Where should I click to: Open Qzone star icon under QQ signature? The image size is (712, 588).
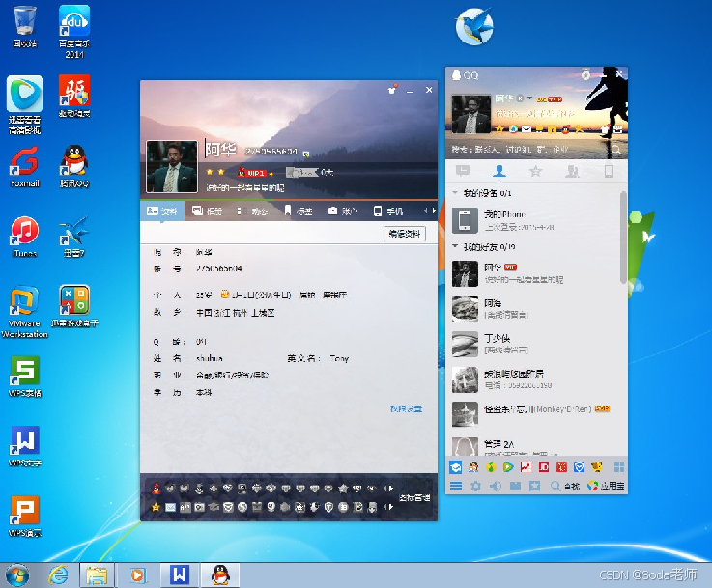tap(499, 129)
